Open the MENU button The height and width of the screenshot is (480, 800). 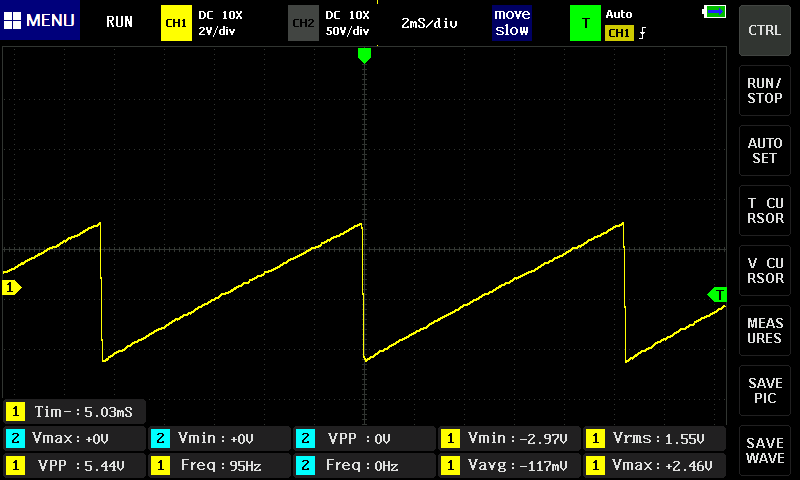[40, 21]
